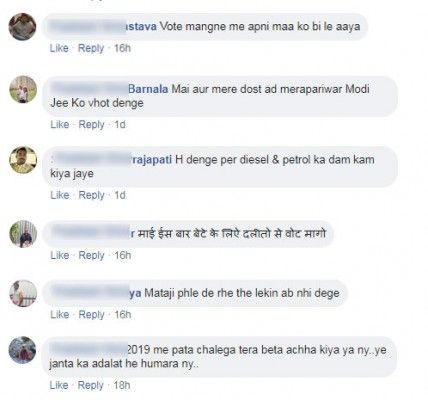The height and width of the screenshot is (400, 428).
Task: Reply to the 'Vote mangne me apni maa' comment
Action: click(x=91, y=48)
